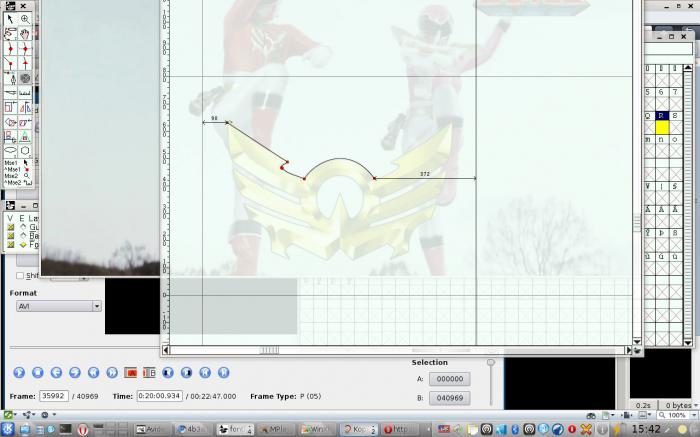Go to next frame in Avidemux
This screenshot has width=700, height=437.
75,372
